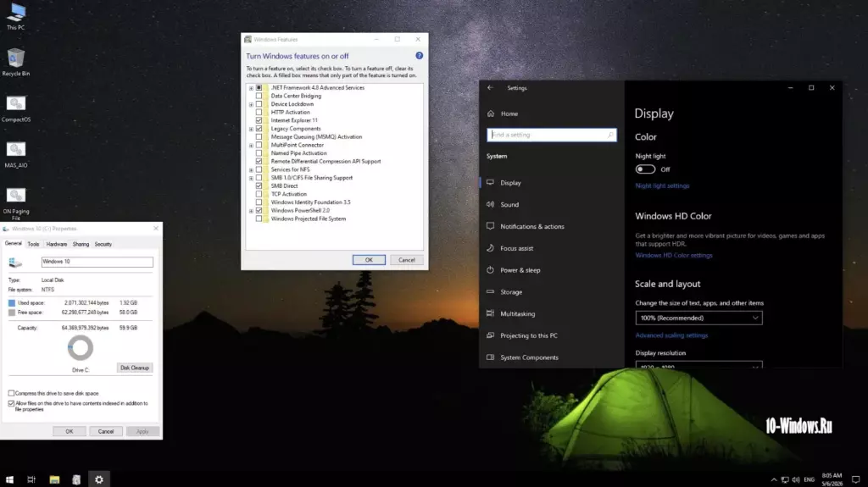The height and width of the screenshot is (487, 868).
Task: Uncheck SMB Direct feature
Action: pyautogui.click(x=259, y=186)
